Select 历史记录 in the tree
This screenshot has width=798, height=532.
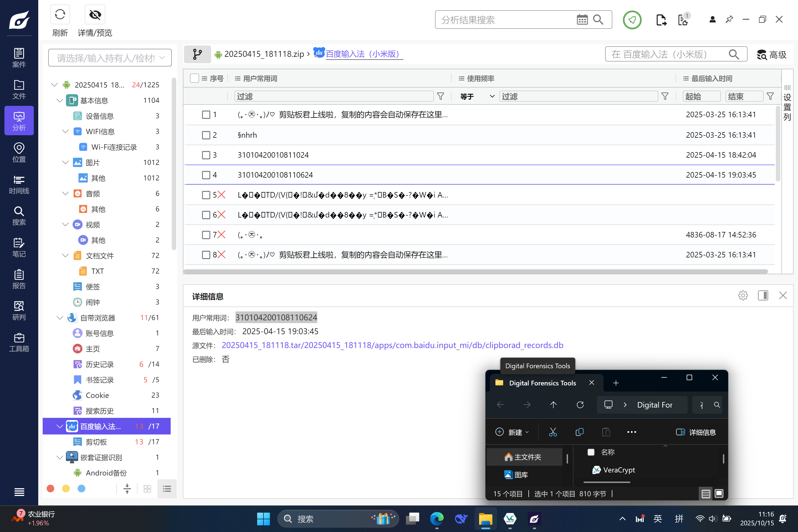99,364
